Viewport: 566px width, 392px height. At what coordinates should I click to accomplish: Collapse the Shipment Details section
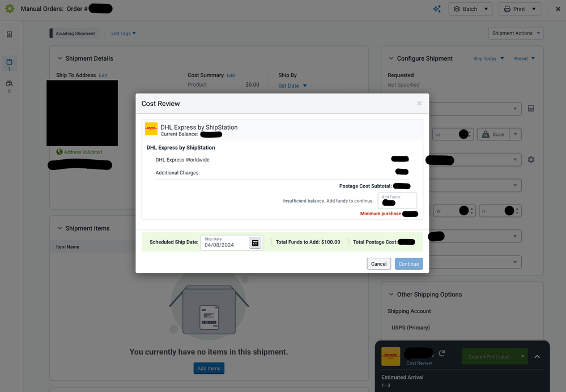coord(59,58)
